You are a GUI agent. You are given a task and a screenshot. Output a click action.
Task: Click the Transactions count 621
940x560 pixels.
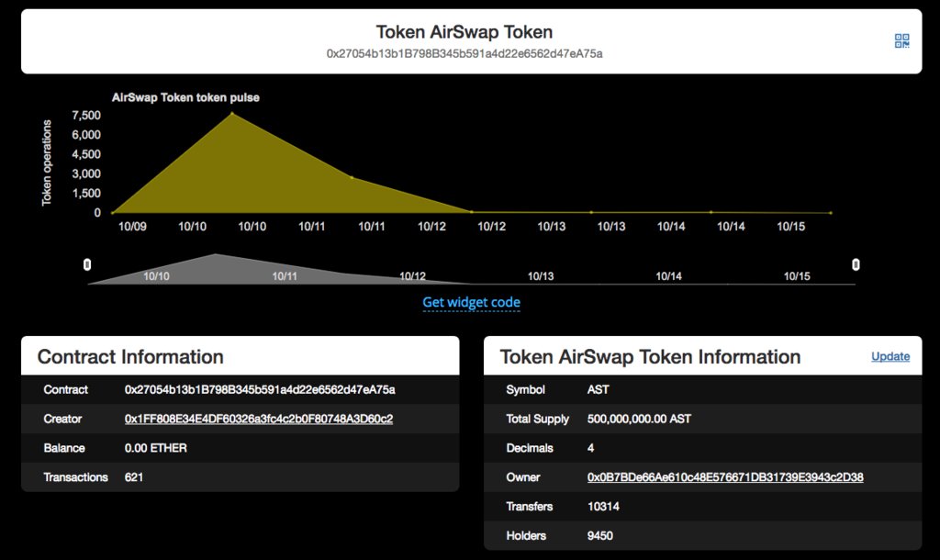134,477
